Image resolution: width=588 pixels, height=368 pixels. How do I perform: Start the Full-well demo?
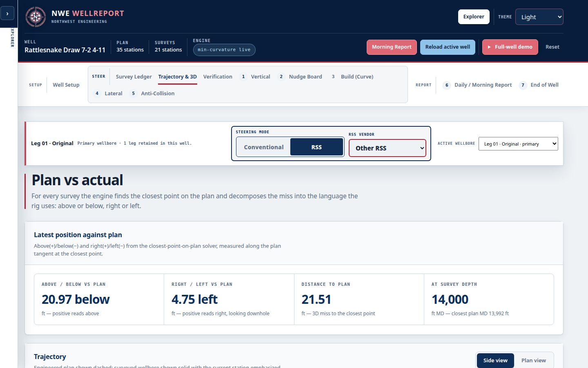pos(510,47)
